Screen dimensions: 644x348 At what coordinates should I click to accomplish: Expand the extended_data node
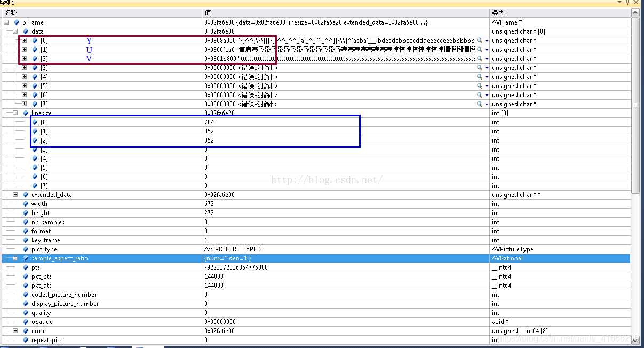pyautogui.click(x=15, y=195)
